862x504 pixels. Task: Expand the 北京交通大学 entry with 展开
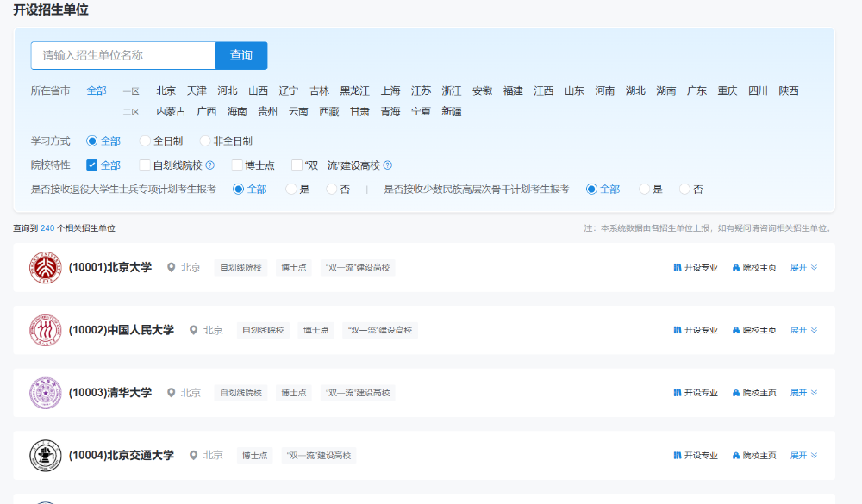[803, 455]
